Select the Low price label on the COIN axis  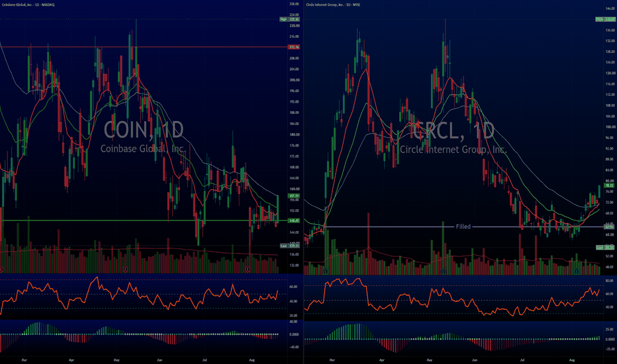pos(289,246)
